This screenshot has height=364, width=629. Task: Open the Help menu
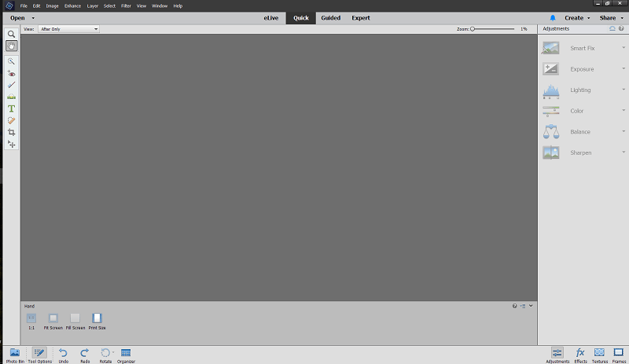coord(178,6)
